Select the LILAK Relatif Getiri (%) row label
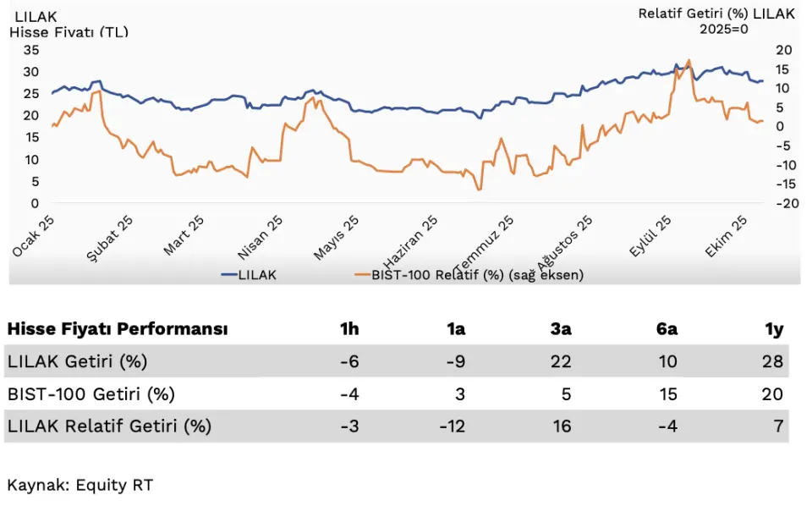Viewport: 812px width, 506px height. (x=109, y=426)
